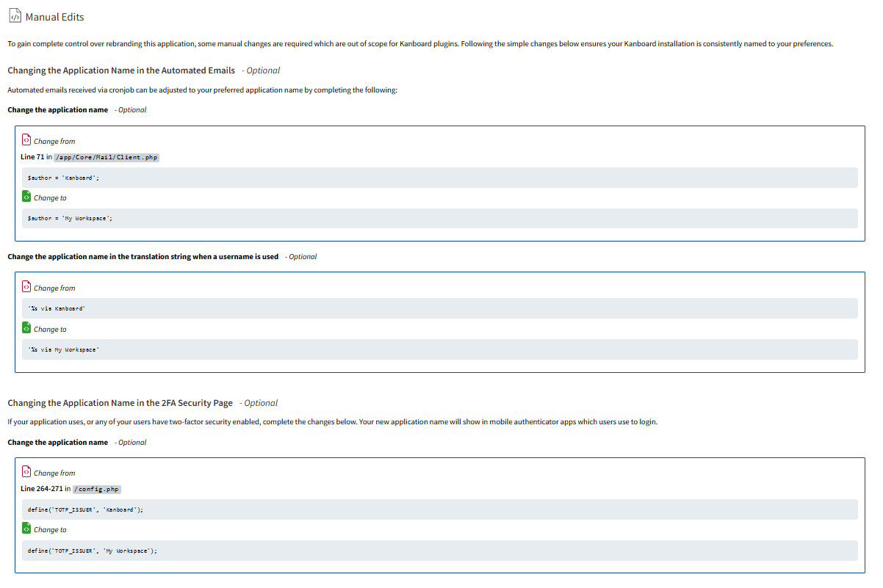Click 'Change from' label in the Client.php box
The image size is (883, 588).
[54, 142]
